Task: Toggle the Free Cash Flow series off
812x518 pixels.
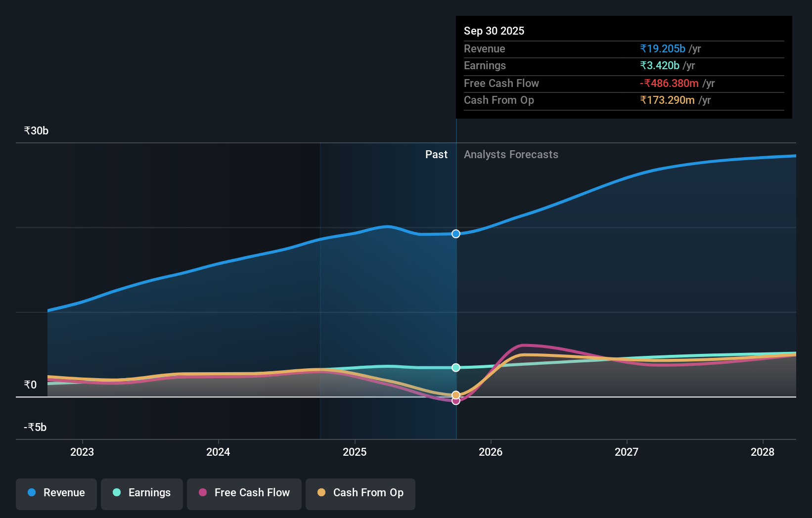Action: [x=244, y=493]
